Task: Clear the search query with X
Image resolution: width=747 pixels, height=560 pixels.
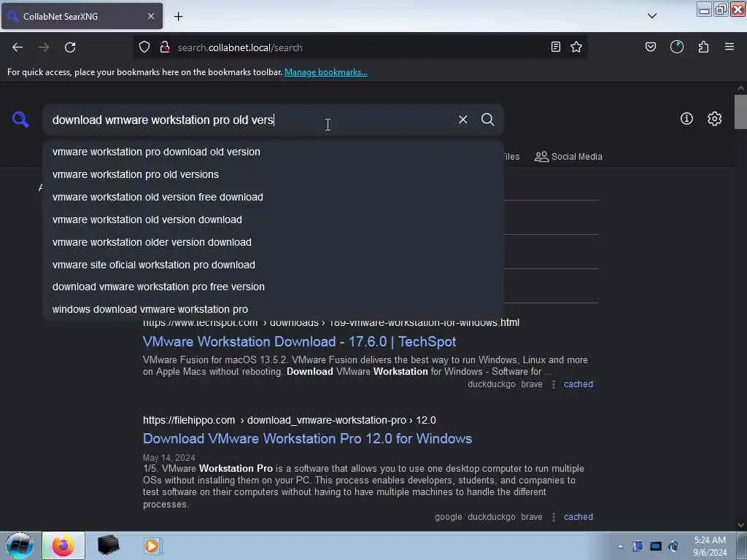Action: click(462, 120)
